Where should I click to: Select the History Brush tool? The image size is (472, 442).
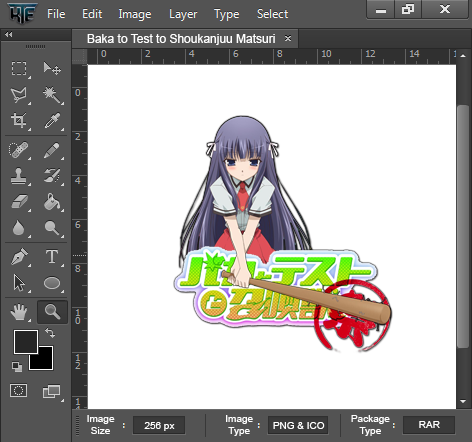52,176
